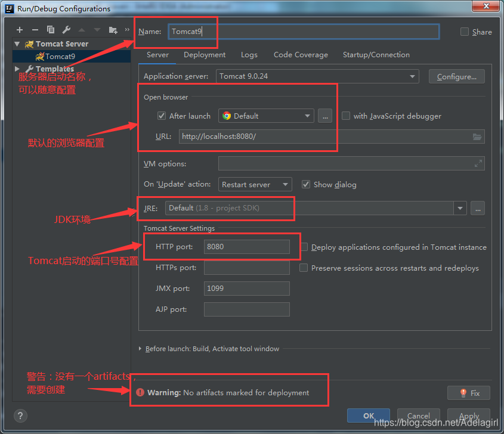
Task: Click the Fix button
Action: click(x=469, y=393)
